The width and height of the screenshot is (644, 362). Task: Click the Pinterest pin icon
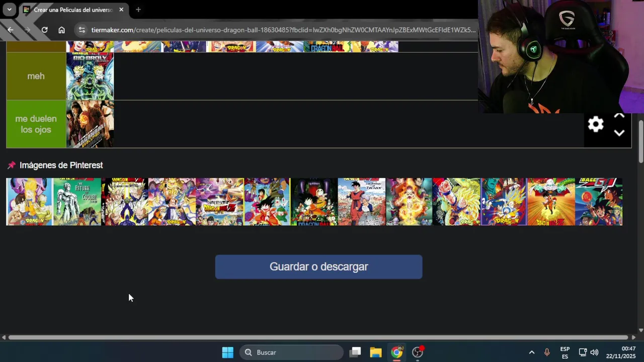[12, 165]
